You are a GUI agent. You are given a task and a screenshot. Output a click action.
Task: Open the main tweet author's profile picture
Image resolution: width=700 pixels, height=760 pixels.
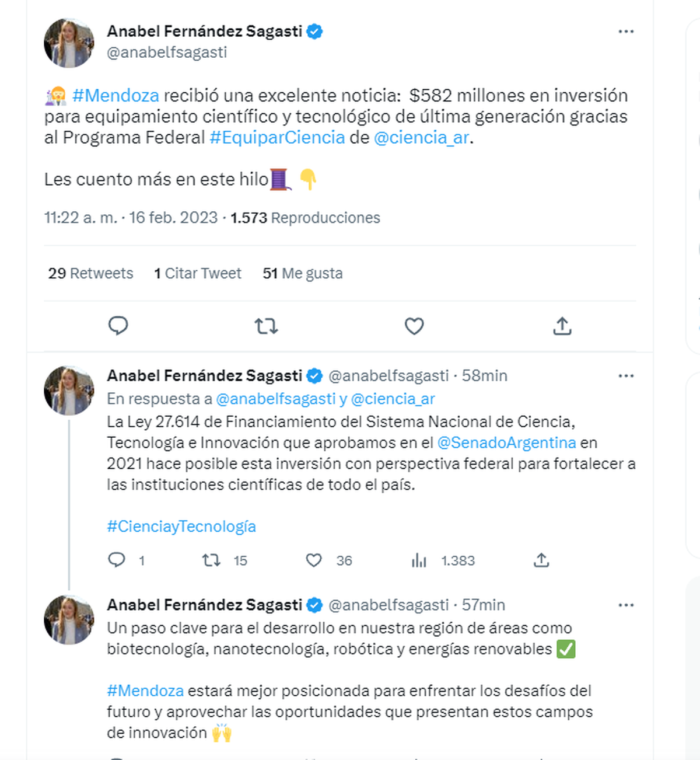(69, 43)
